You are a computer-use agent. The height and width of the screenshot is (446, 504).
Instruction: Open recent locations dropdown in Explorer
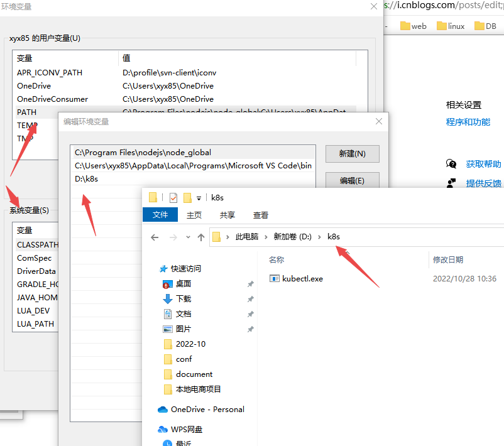tap(188, 237)
